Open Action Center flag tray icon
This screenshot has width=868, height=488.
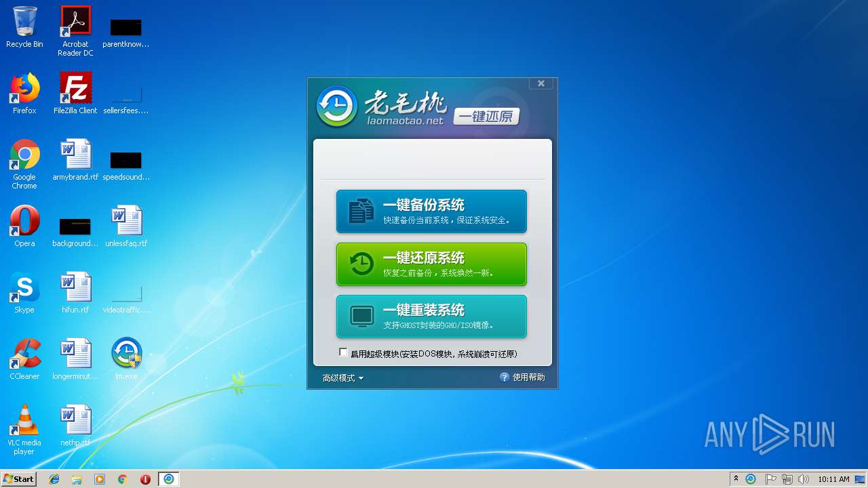pos(770,479)
